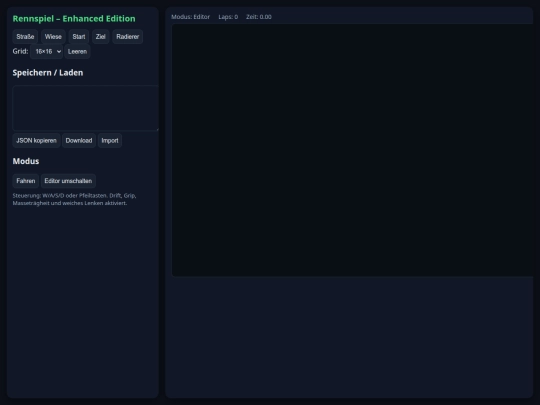Click the Laps counter in status bar
The image size is (540, 405).
click(x=228, y=17)
